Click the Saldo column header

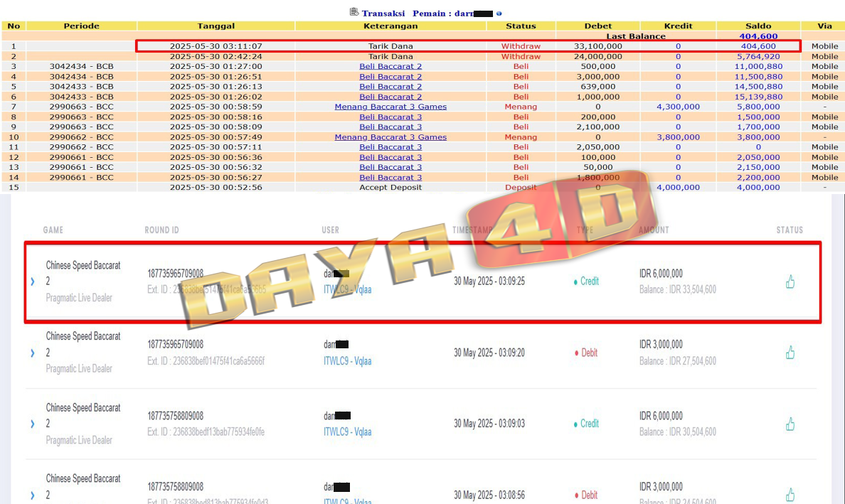pos(758,26)
